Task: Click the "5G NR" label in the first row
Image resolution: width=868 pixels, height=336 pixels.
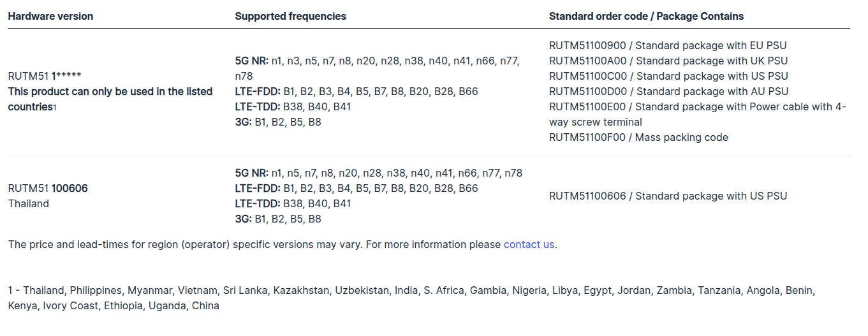Action: point(252,61)
